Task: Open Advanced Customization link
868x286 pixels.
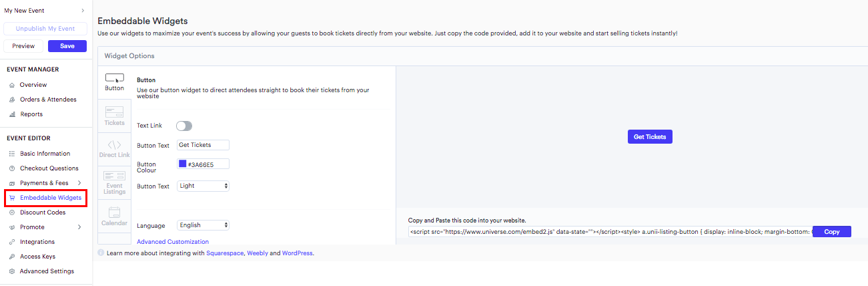Action: pos(173,242)
